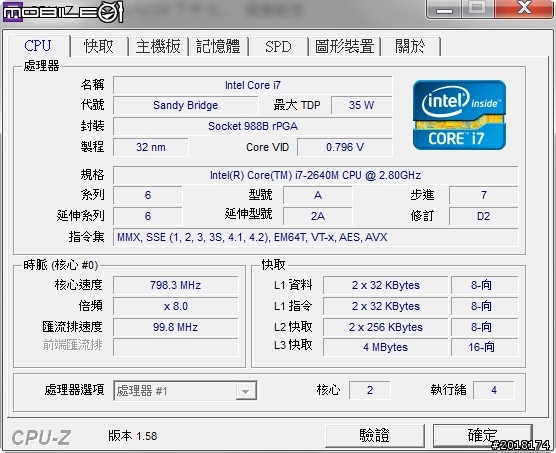Click the 0.796 V Core VID value
556x453 pixels.
point(345,147)
